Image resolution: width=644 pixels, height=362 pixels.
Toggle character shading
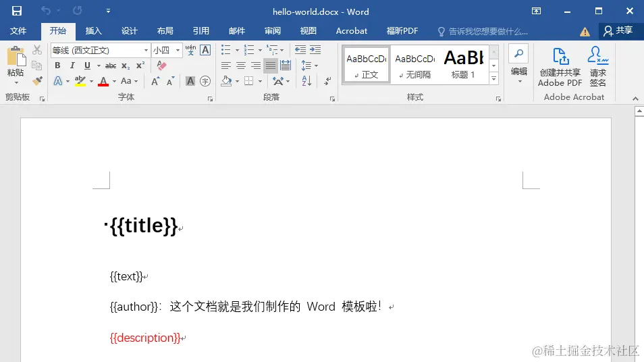tap(190, 81)
